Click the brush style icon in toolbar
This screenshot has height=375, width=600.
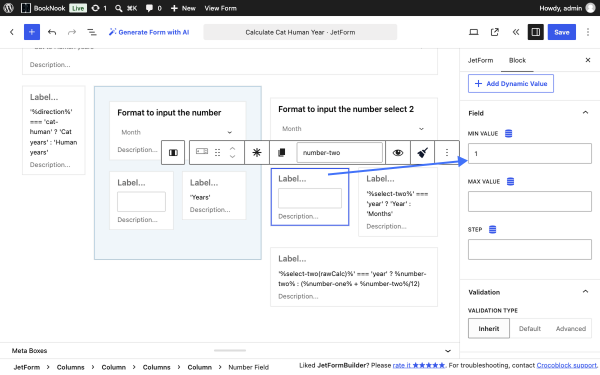(x=422, y=152)
